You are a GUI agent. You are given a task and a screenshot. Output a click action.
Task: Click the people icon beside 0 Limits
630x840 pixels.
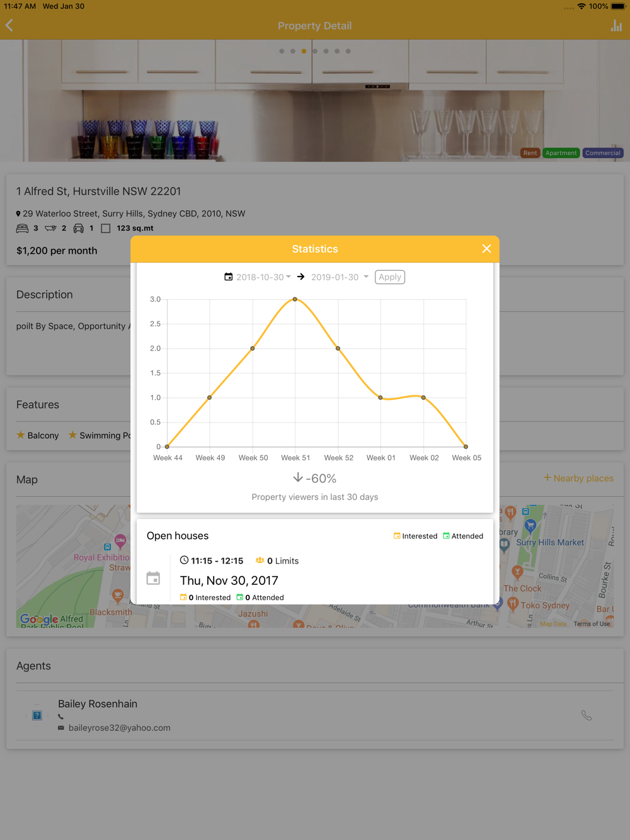(x=260, y=560)
